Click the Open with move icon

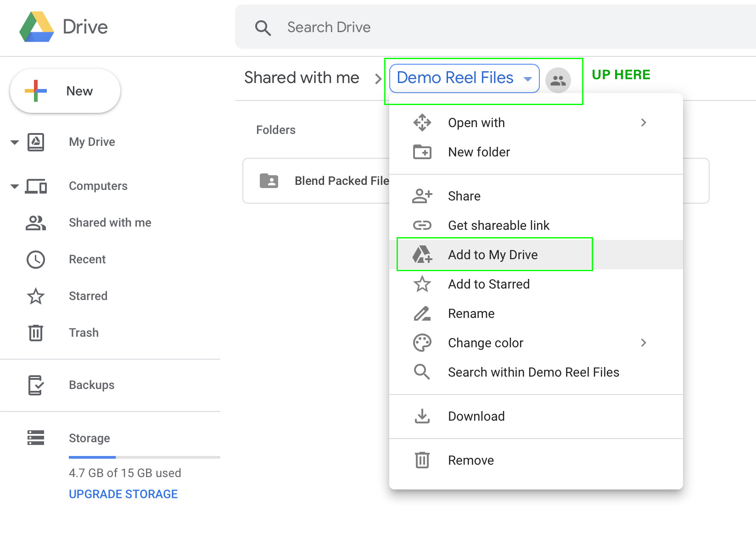pyautogui.click(x=422, y=123)
